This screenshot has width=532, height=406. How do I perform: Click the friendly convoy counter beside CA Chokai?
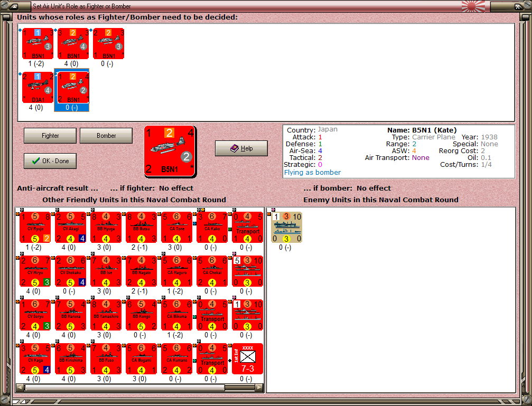248,271
